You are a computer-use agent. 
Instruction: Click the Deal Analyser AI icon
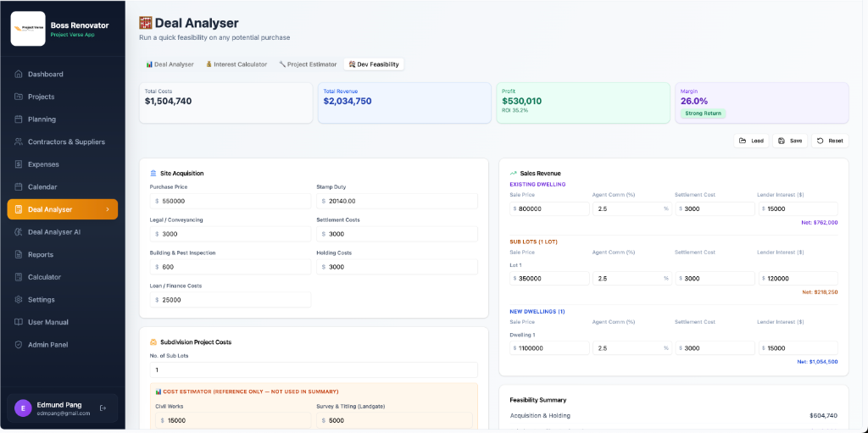pyautogui.click(x=19, y=232)
